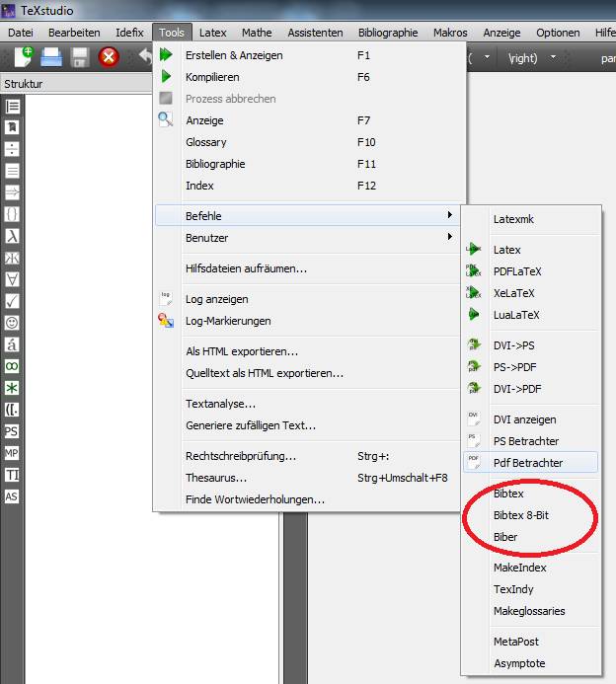
Task: Run Biber command
Action: click(531, 537)
